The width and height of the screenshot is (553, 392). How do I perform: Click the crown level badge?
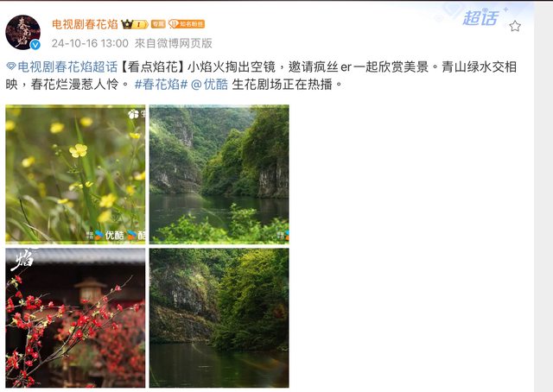click(x=135, y=24)
